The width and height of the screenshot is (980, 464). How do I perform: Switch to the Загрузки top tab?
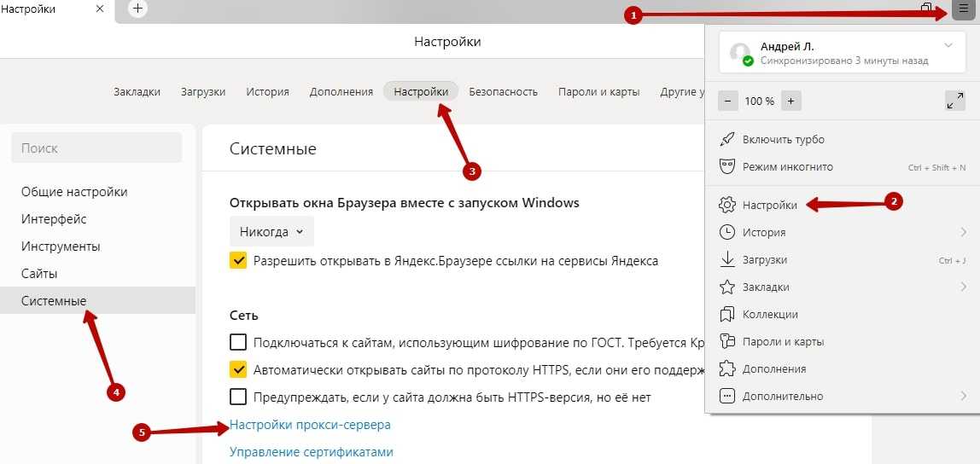click(x=203, y=92)
